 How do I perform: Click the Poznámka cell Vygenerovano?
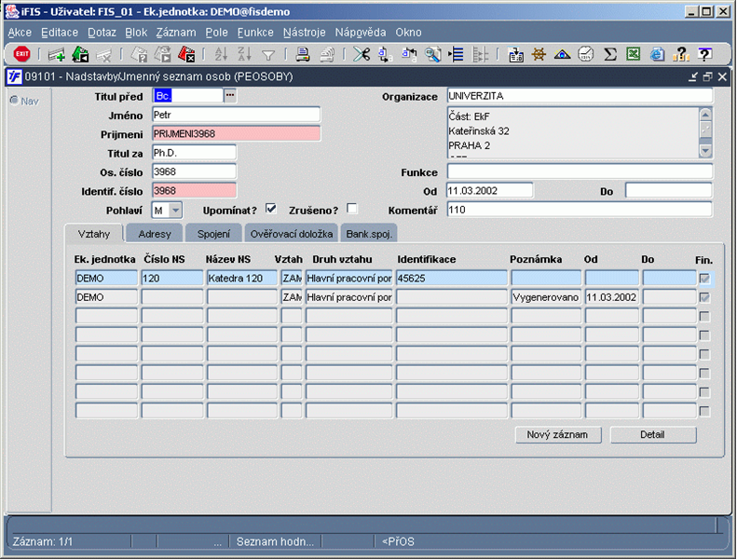coord(546,297)
